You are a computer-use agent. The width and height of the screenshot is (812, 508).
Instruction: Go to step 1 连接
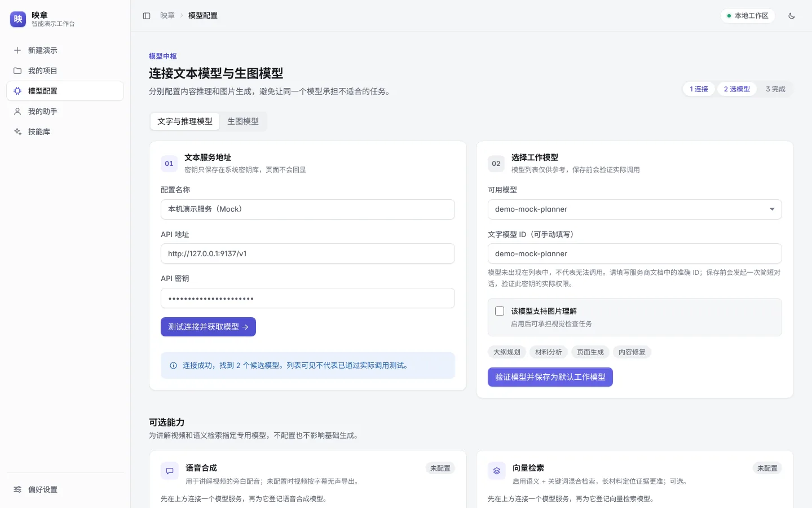click(x=699, y=89)
